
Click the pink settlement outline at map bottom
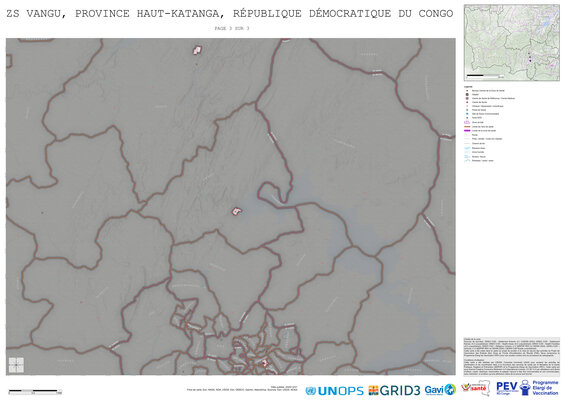[265, 363]
